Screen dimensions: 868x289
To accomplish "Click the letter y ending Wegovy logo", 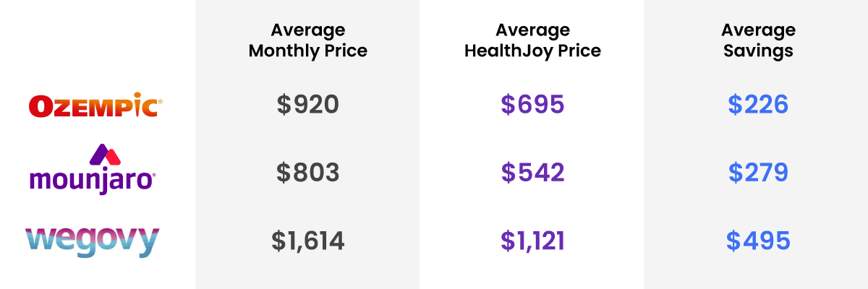I will click(x=148, y=243).
